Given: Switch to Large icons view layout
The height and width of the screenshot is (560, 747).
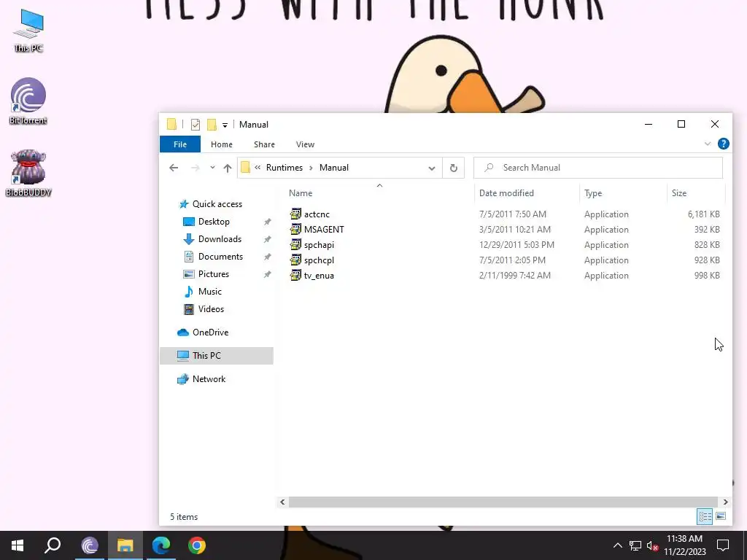Looking at the screenshot, I should 721,516.
